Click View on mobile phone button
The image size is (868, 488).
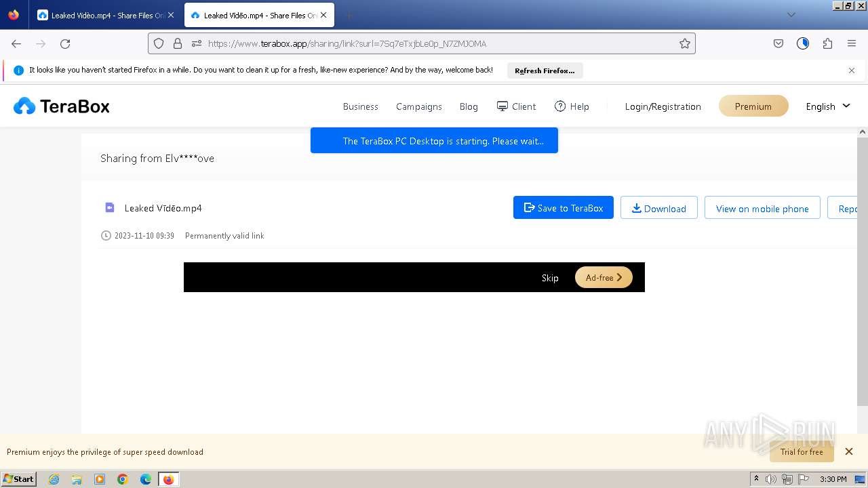pos(762,208)
